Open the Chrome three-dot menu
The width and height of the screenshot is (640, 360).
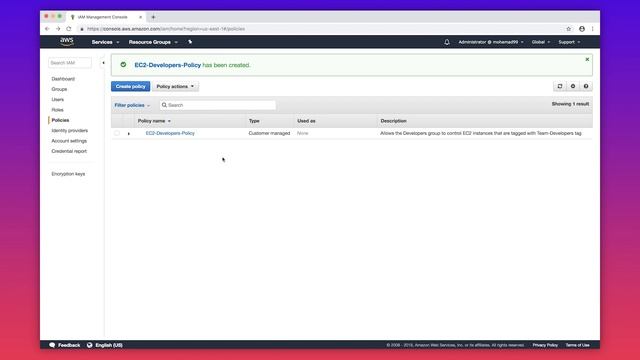(x=592, y=29)
